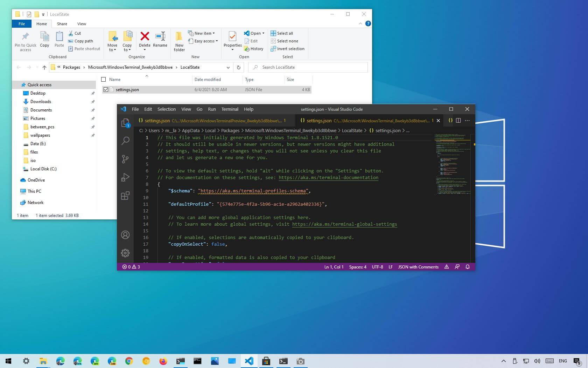This screenshot has width=588, height=368.
Task: Open the Search view in activity bar
Action: [125, 141]
